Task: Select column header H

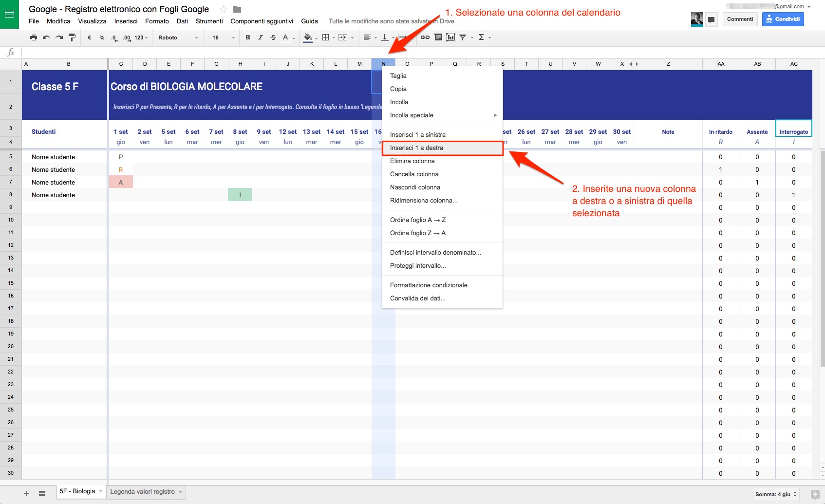Action: pos(240,64)
